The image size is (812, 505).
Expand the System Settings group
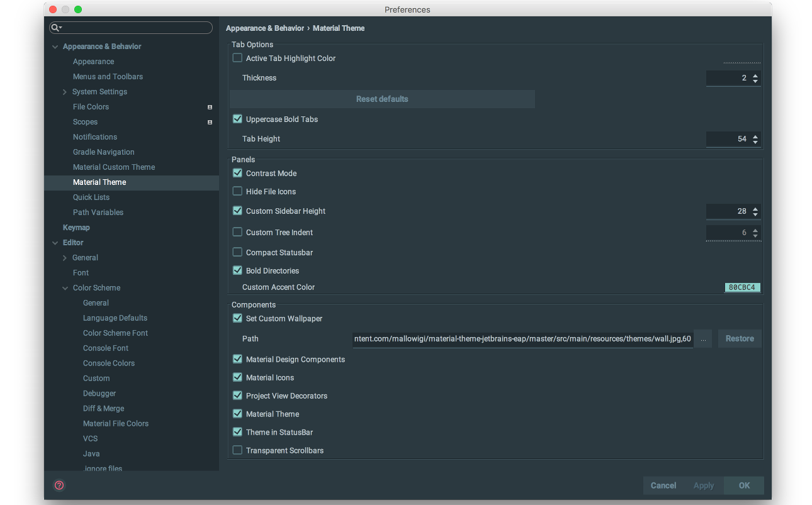click(64, 91)
